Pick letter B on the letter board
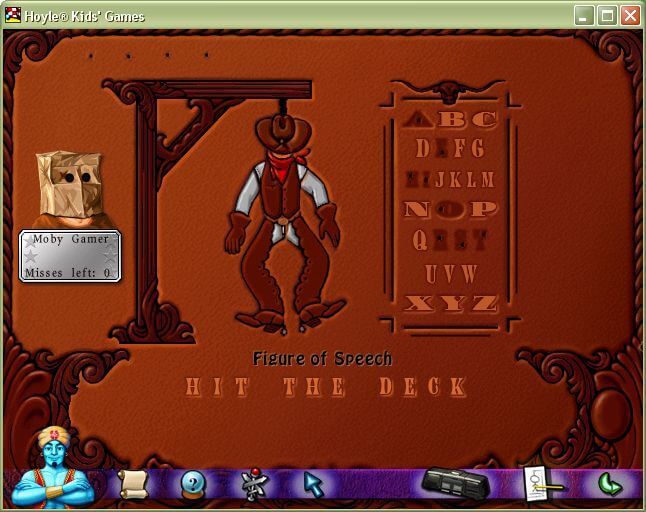This screenshot has width=646, height=512. tap(452, 119)
